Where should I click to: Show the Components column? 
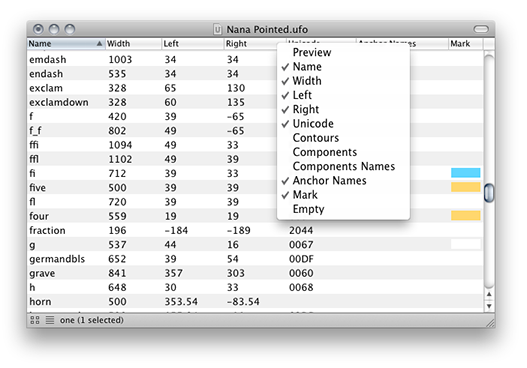[343, 152]
